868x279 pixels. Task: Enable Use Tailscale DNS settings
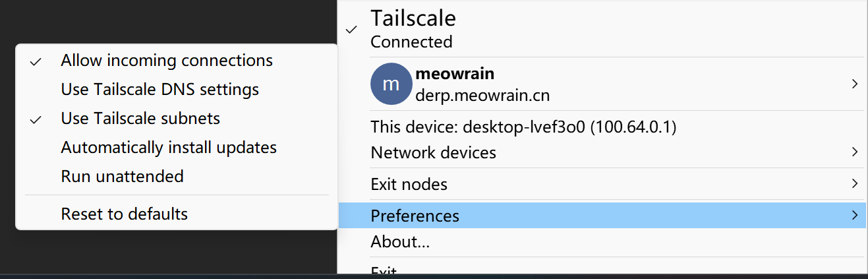point(159,89)
